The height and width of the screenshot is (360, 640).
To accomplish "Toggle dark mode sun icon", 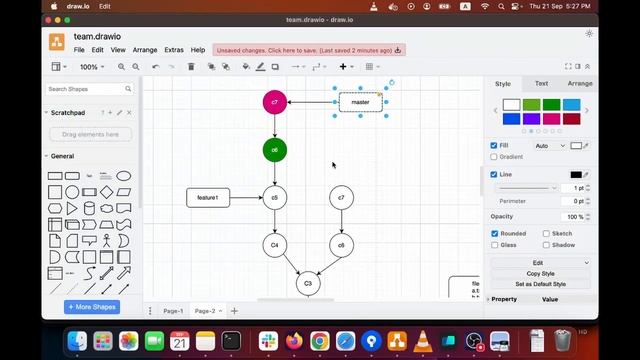I will tap(589, 34).
